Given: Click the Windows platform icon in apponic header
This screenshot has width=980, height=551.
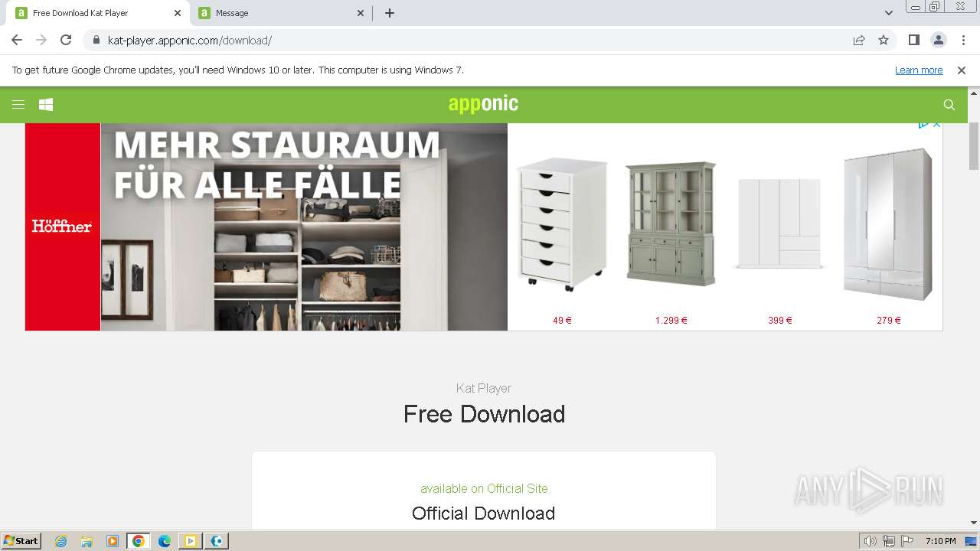Looking at the screenshot, I should [x=46, y=105].
